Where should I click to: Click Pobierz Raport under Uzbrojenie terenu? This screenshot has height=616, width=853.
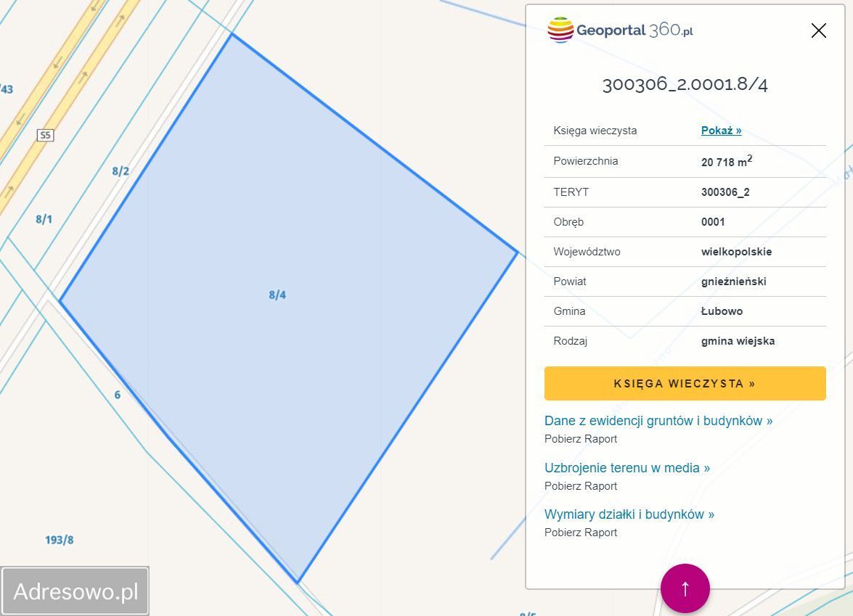[580, 486]
